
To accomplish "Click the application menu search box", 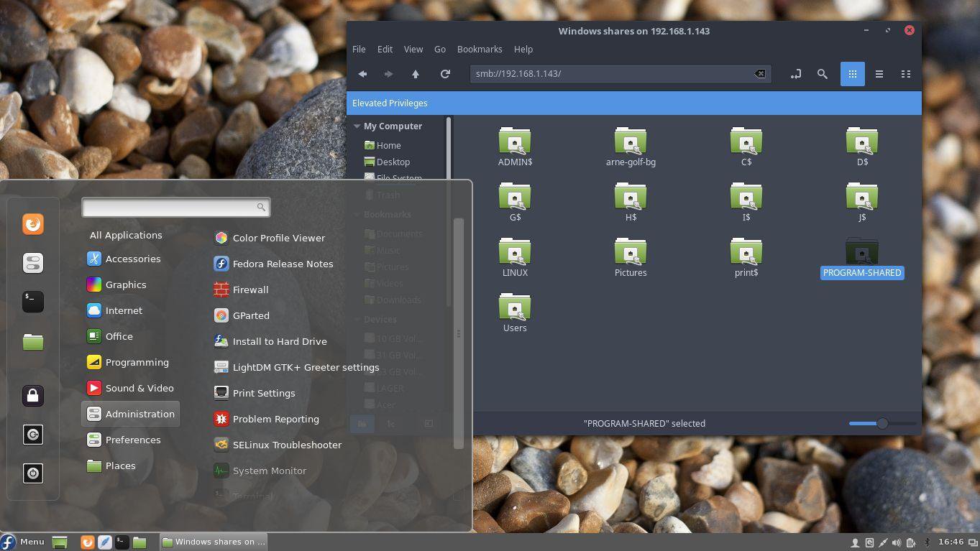I will pyautogui.click(x=175, y=207).
